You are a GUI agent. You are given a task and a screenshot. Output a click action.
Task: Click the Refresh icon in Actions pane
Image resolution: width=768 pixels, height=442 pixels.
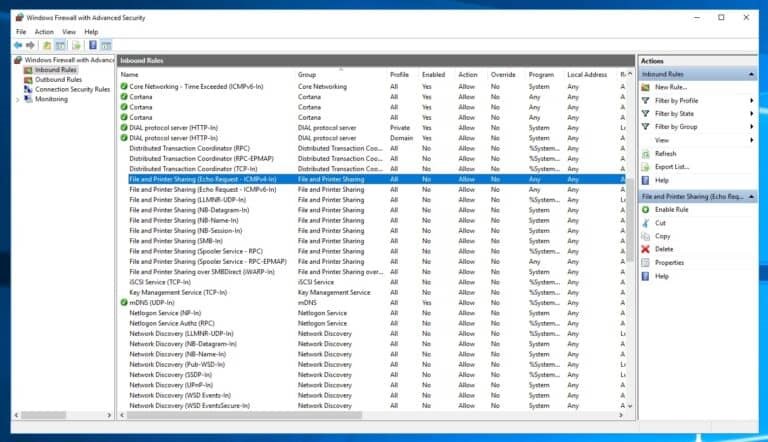(646, 154)
